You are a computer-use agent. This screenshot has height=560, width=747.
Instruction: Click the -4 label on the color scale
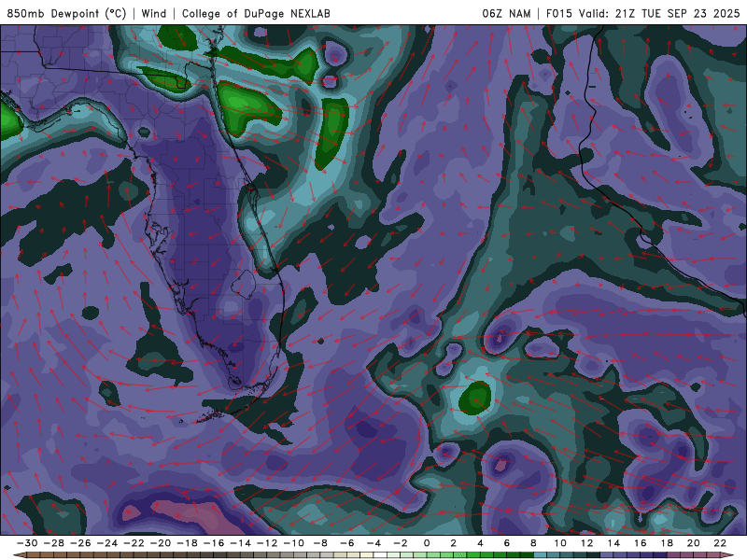[x=374, y=543]
